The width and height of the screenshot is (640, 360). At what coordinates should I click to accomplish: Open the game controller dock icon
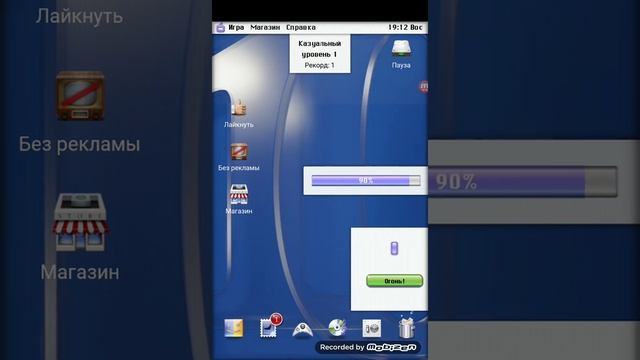coord(302,330)
